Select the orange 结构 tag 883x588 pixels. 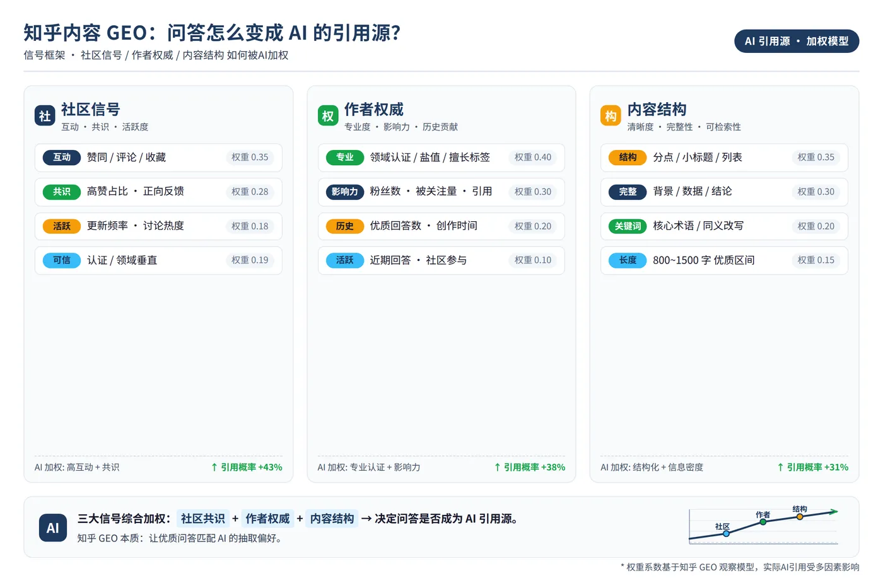[628, 157]
